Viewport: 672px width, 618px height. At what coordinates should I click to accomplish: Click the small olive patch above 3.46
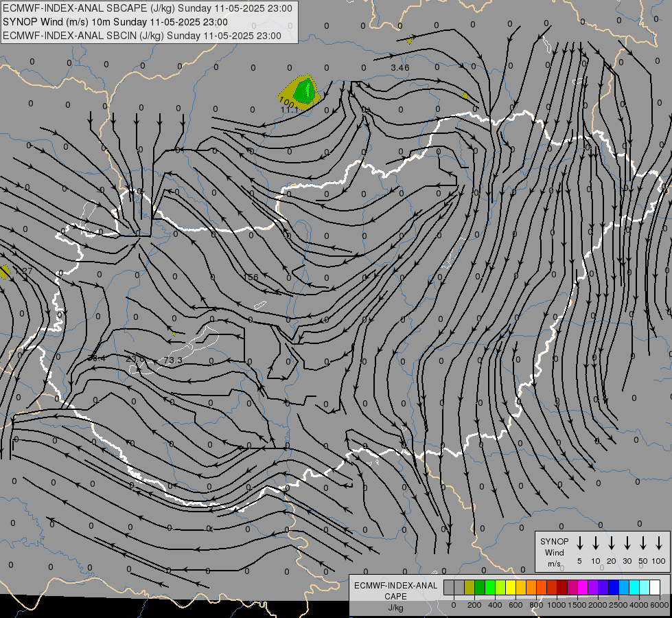point(409,41)
